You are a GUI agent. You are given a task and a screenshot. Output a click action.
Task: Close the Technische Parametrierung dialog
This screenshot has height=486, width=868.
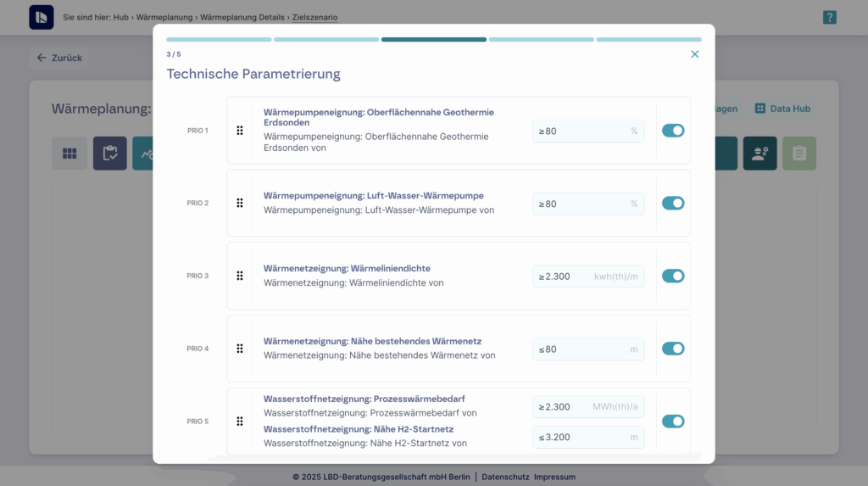(x=694, y=54)
